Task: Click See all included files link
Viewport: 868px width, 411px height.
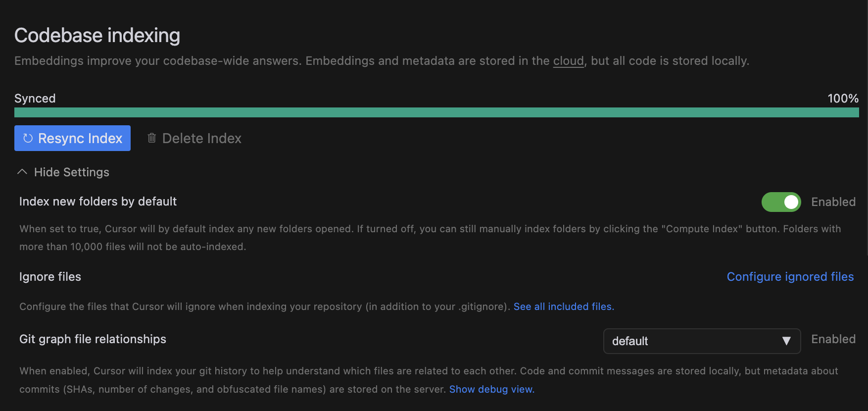Action: [564, 307]
